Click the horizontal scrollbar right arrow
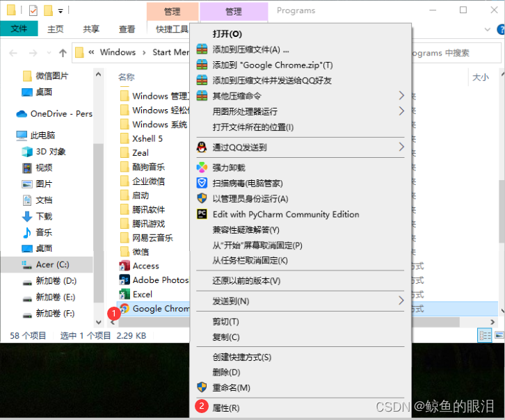Screen dimensions: 505x420 pyautogui.click(x=492, y=322)
